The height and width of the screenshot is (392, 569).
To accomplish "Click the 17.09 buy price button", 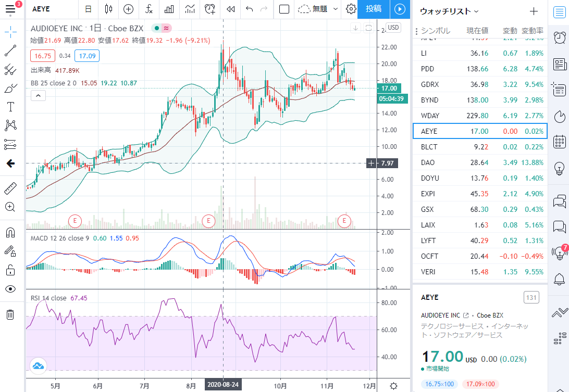I will 87,56.
